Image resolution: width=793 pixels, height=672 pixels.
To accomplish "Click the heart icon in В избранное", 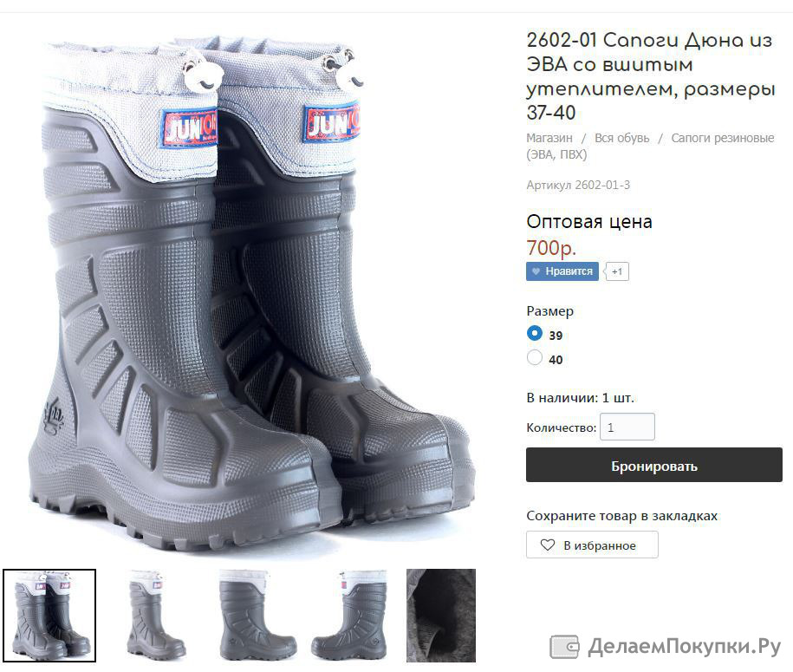I will pos(548,545).
